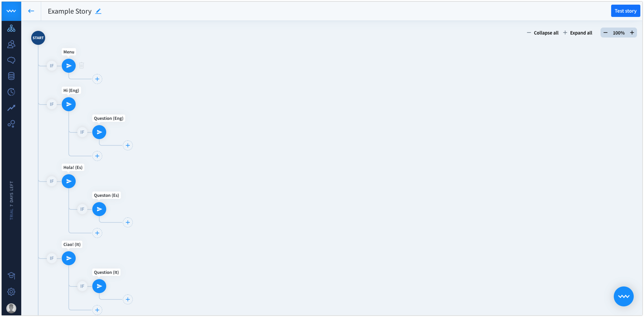Open the Integrations bubbles icon in sidebar

[11, 124]
